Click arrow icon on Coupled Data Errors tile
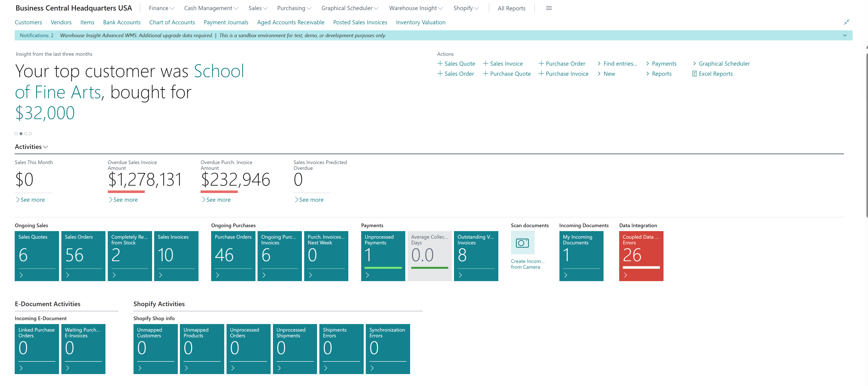The height and width of the screenshot is (386, 868). click(x=625, y=275)
